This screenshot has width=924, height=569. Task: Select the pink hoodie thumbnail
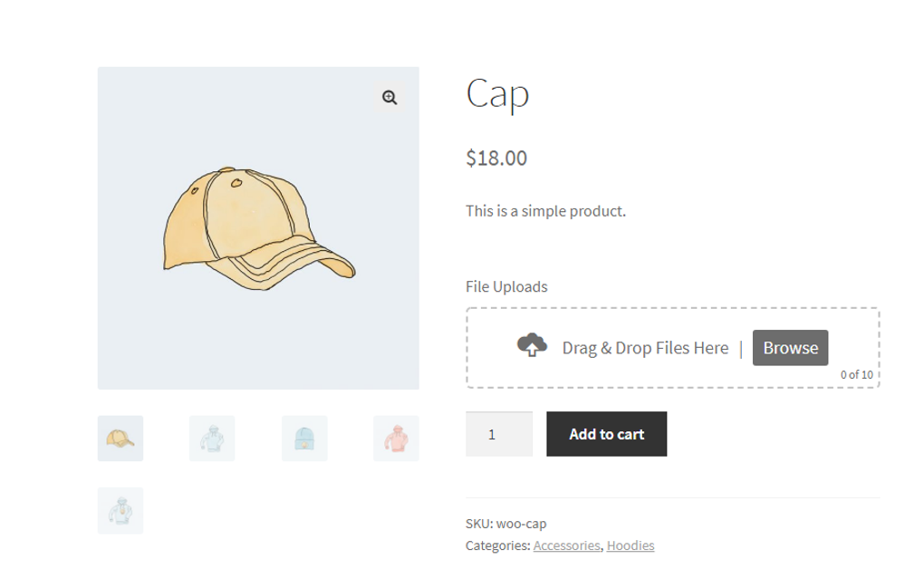(394, 439)
